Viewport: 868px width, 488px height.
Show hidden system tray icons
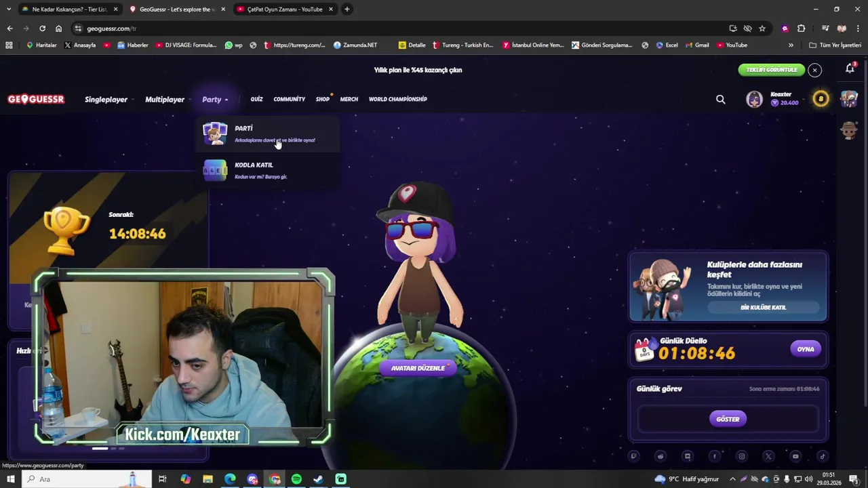[x=732, y=479]
